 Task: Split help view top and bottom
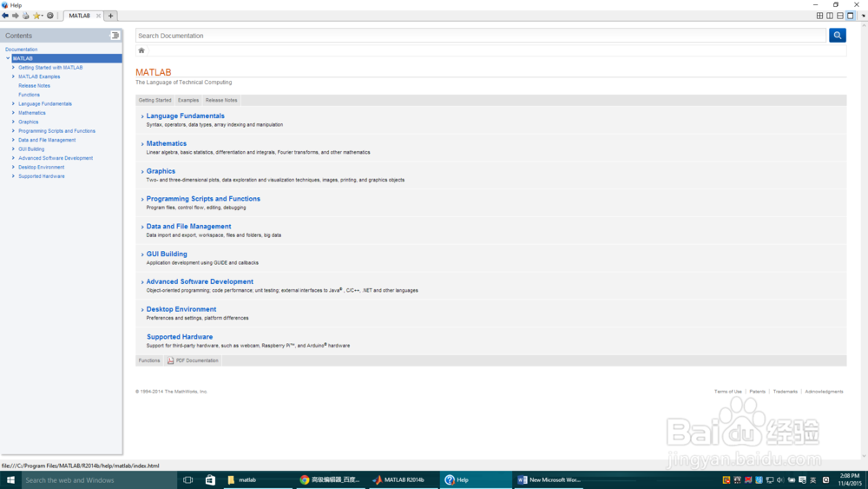(x=840, y=16)
